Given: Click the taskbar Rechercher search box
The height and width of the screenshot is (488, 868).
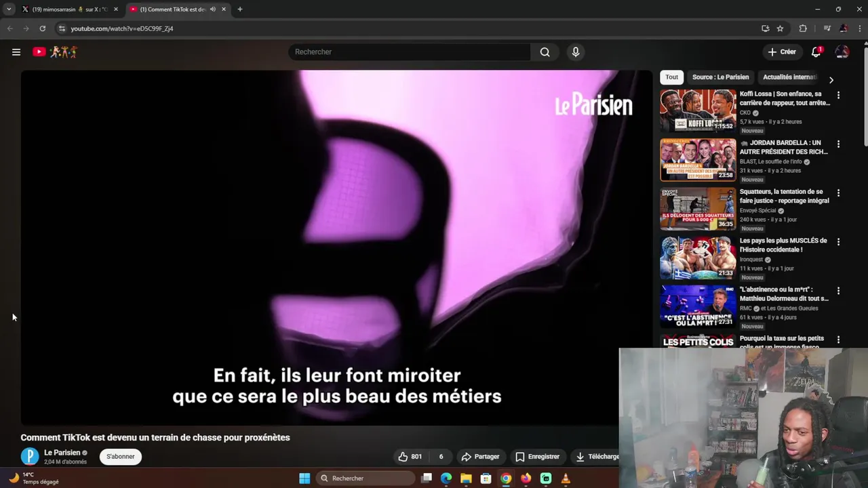Looking at the screenshot, I should [x=366, y=479].
